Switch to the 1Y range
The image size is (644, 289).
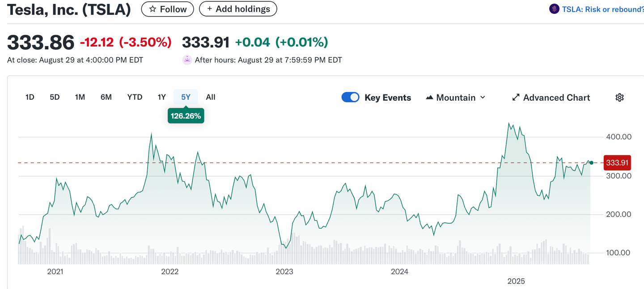click(161, 97)
